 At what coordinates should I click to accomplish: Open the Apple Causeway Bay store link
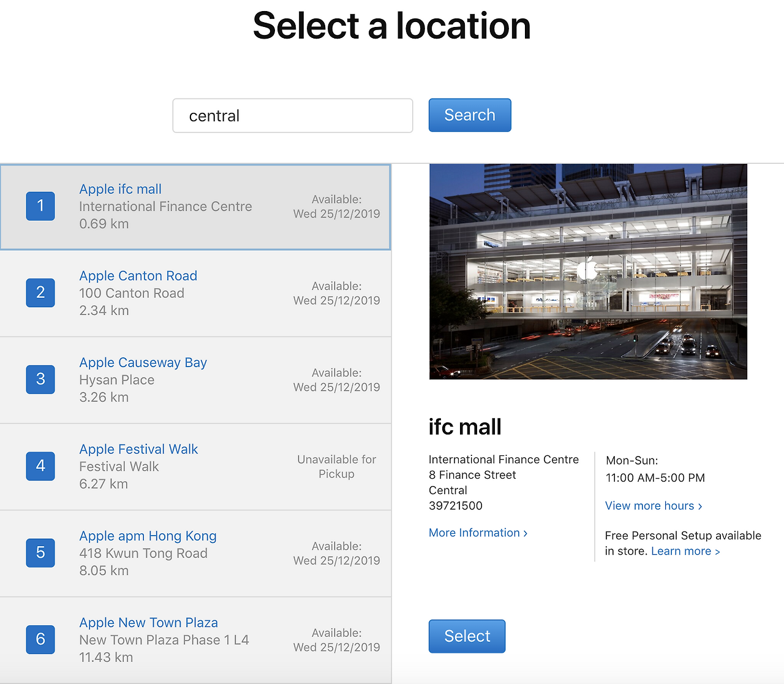coord(143,363)
